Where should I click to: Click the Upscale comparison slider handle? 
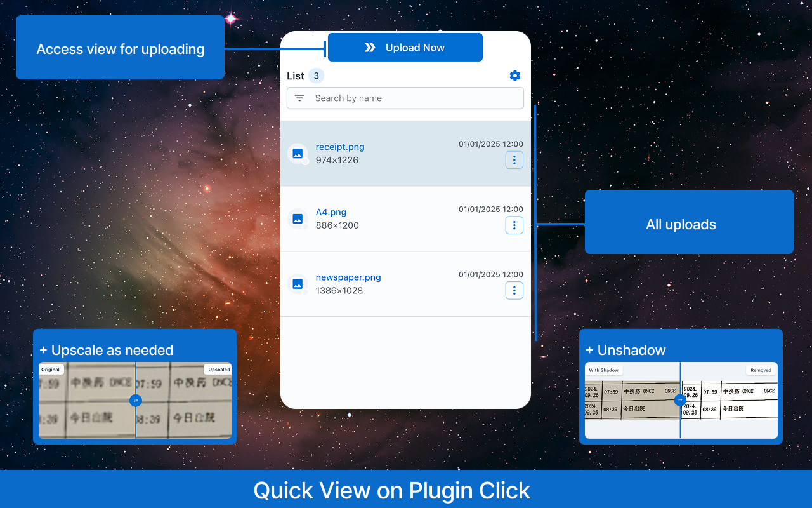tap(135, 401)
